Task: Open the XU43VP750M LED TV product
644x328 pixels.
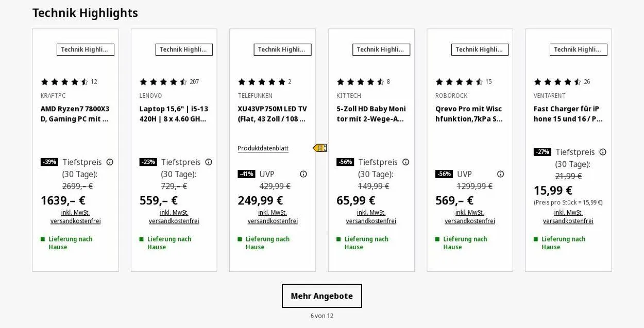Action: coord(272,114)
